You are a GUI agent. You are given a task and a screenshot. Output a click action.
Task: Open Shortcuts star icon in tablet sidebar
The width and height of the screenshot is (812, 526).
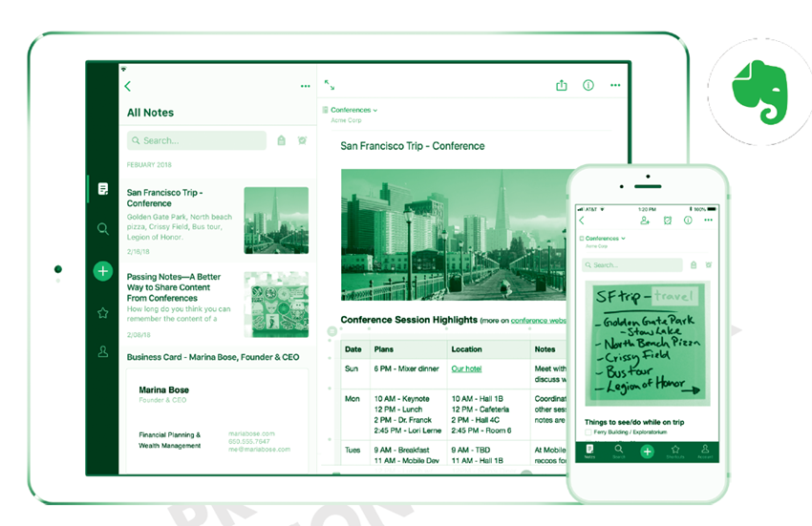pyautogui.click(x=103, y=313)
